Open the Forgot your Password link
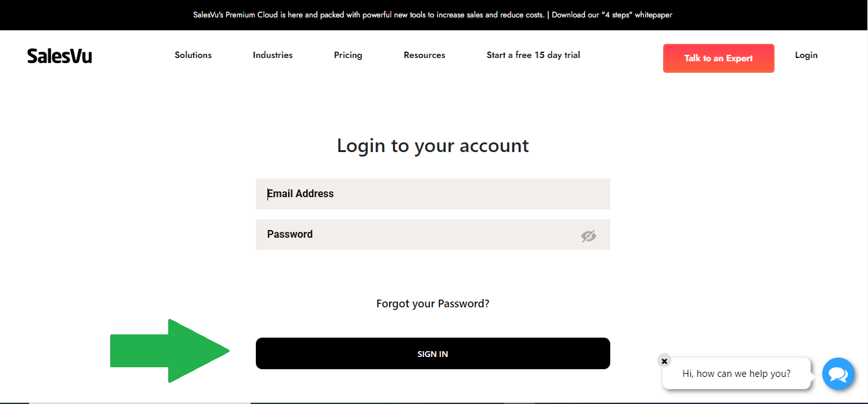The height and width of the screenshot is (404, 868). (x=432, y=303)
